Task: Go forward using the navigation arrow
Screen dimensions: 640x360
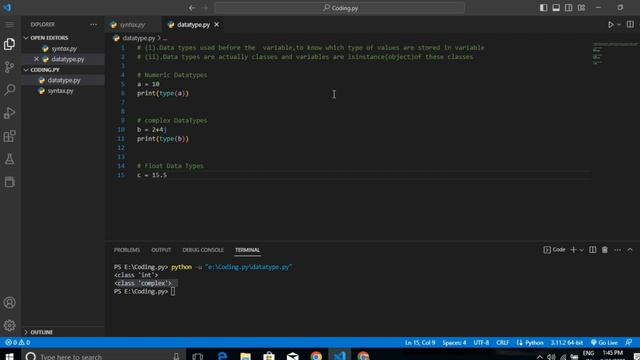Action: 205,8
